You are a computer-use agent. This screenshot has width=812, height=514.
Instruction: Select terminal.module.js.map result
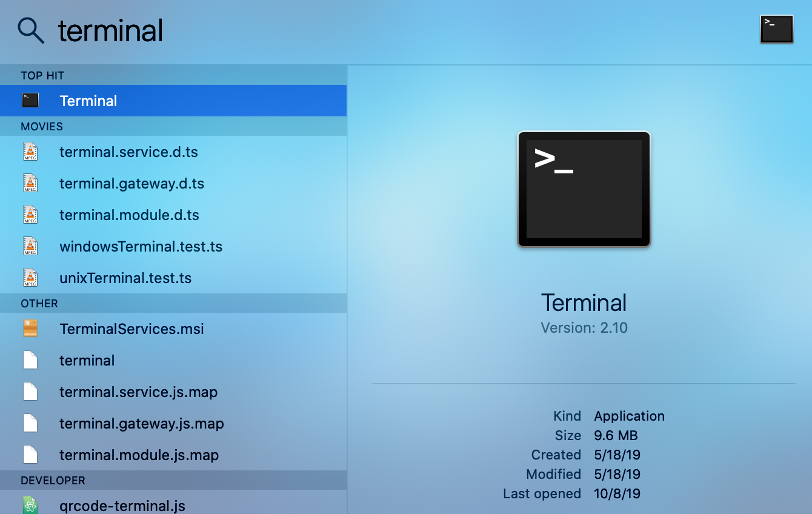[x=173, y=455]
